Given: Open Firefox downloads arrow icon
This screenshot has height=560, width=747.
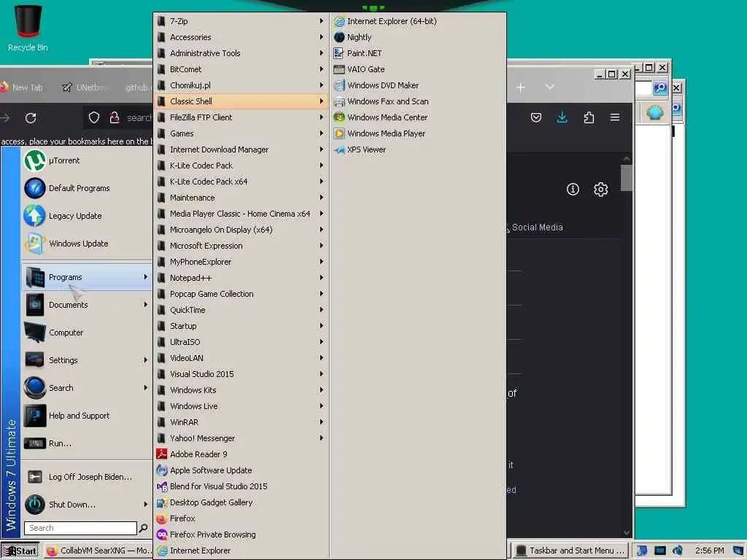Looking at the screenshot, I should 562,117.
